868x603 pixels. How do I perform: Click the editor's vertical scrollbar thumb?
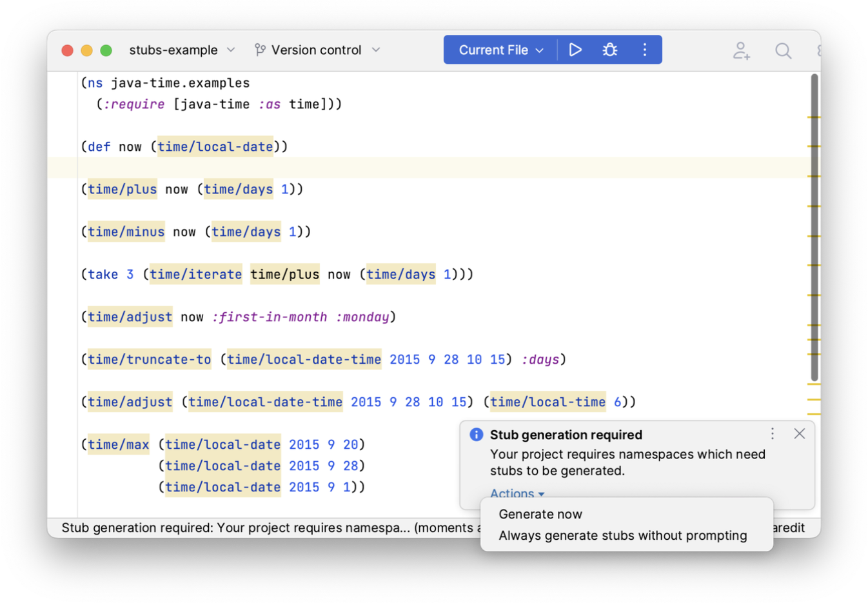click(814, 227)
